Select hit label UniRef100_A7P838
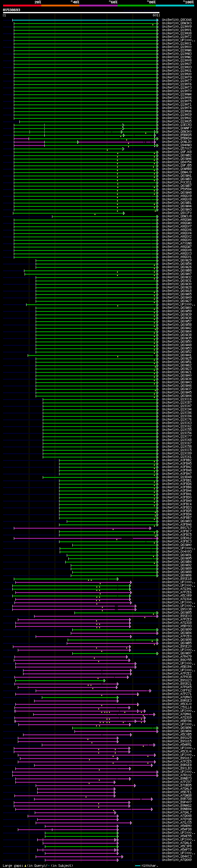Viewport: 197px width, 868px height. (177, 677)
